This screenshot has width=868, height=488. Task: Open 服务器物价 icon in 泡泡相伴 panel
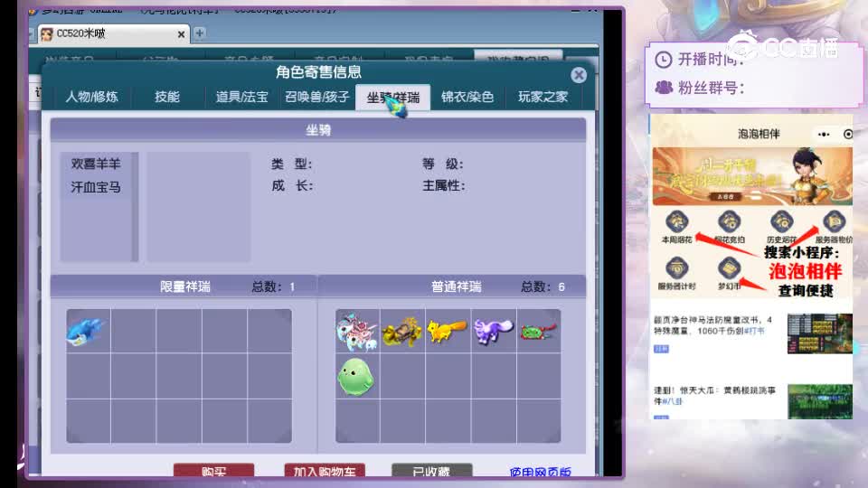point(834,222)
